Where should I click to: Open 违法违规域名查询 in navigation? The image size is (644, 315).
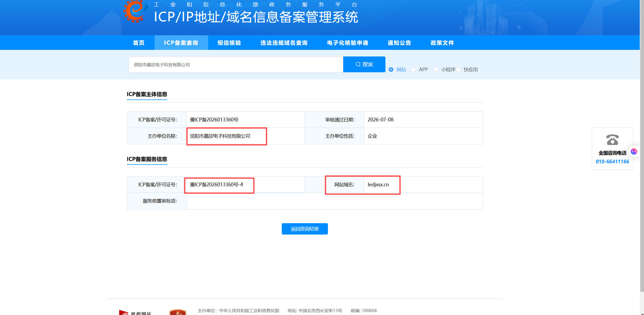[284, 43]
